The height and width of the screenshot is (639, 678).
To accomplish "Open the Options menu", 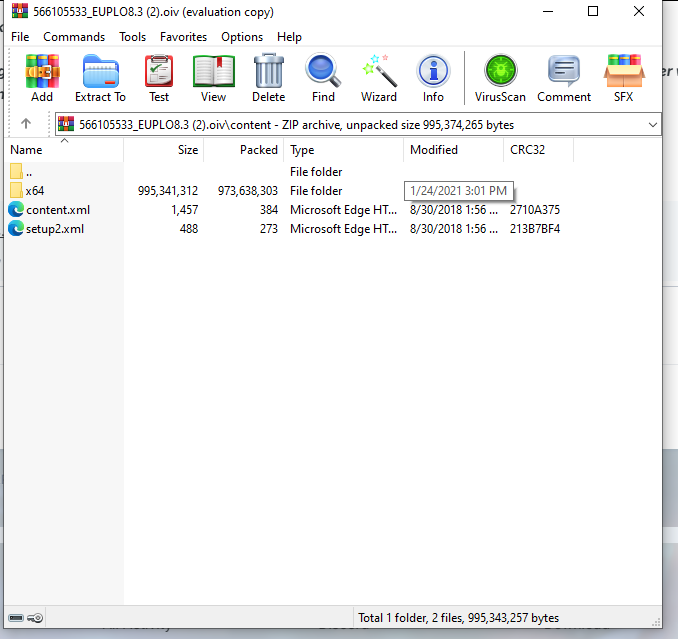I will (242, 37).
